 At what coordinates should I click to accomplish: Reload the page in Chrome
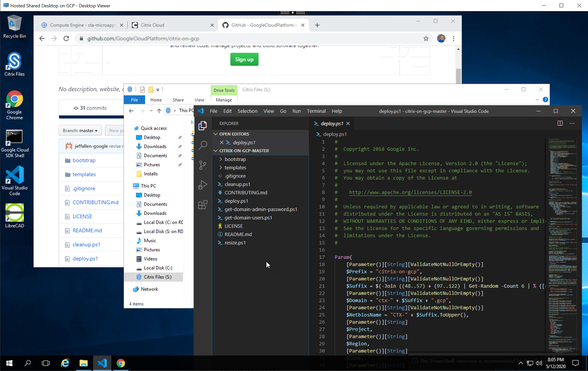tap(66, 39)
